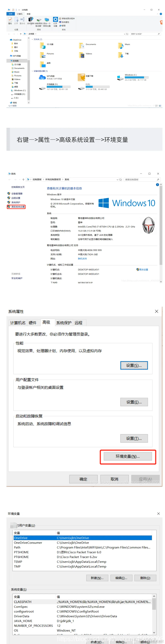
Task: Click 更改设置 link next to computer name
Action: pos(142,270)
